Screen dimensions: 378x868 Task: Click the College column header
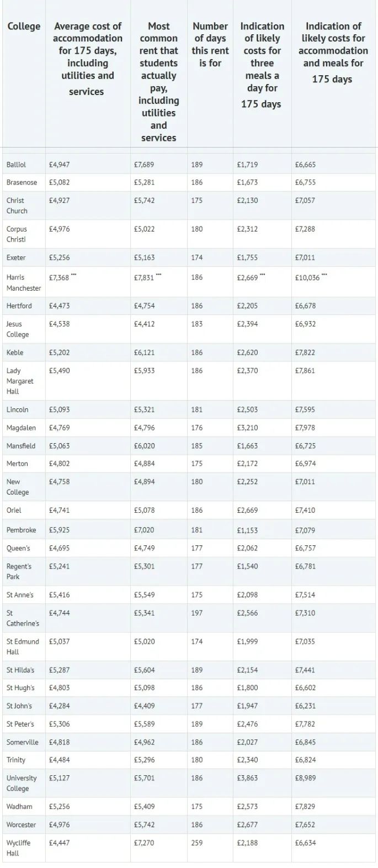pyautogui.click(x=24, y=27)
